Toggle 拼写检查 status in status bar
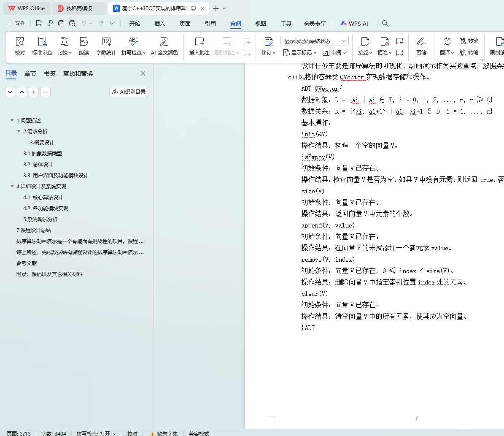The image size is (504, 436). tap(96, 433)
